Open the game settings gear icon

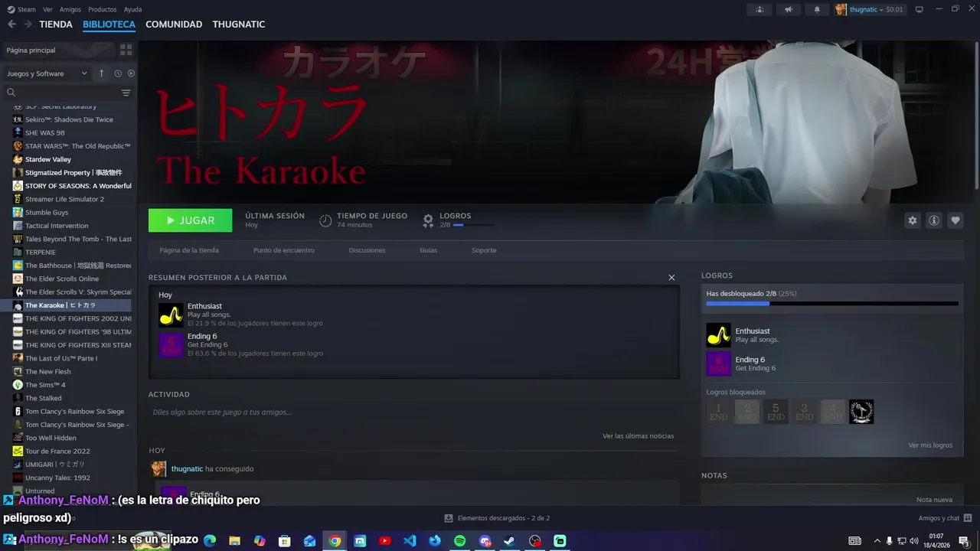913,220
